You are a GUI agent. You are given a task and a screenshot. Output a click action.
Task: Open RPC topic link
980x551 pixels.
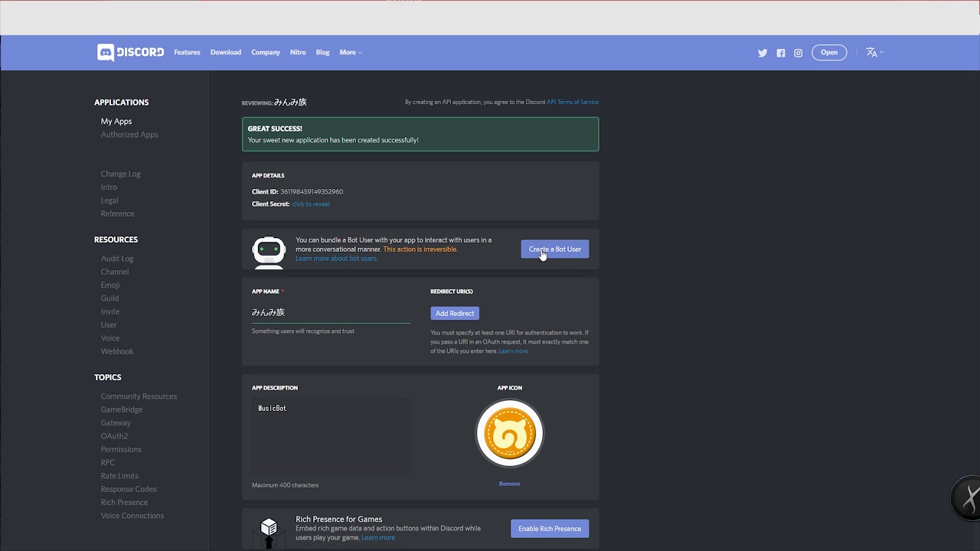coord(108,462)
